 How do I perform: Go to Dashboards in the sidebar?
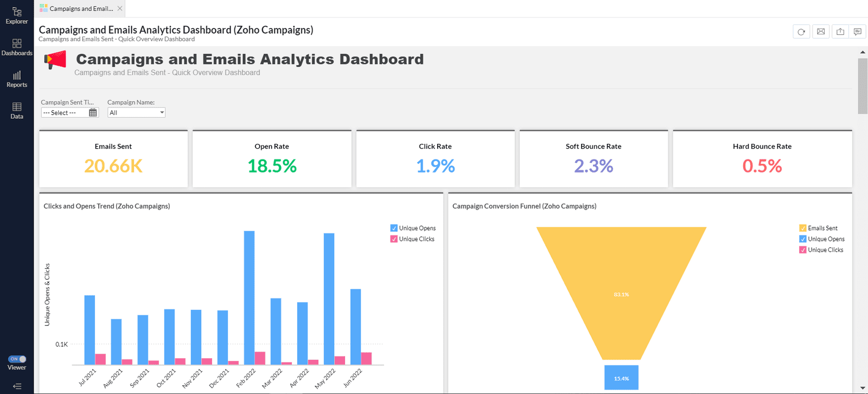tap(17, 47)
